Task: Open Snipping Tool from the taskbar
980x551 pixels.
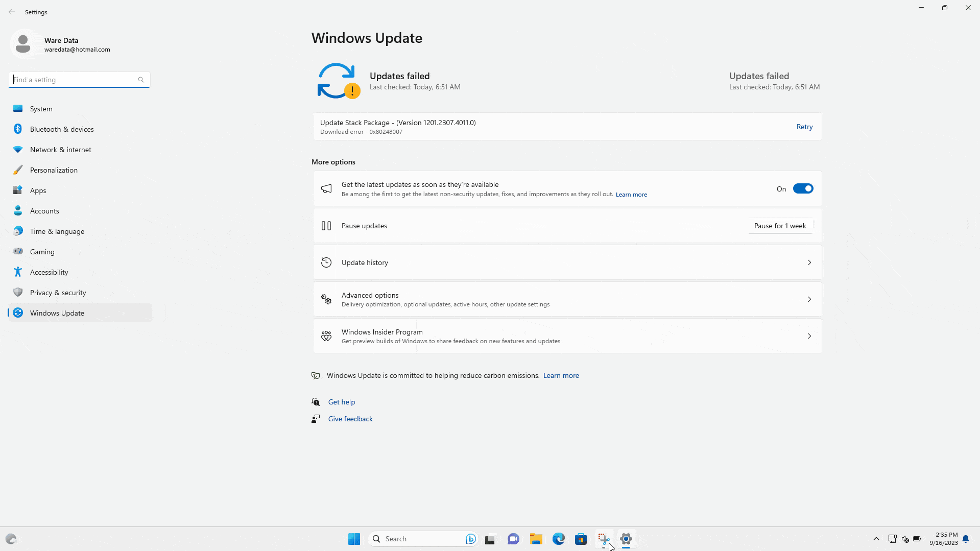Action: [x=604, y=539]
